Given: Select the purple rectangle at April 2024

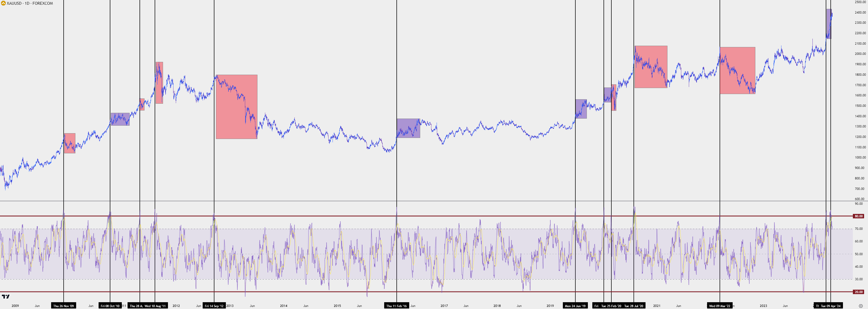Looking at the screenshot, I should tap(829, 24).
